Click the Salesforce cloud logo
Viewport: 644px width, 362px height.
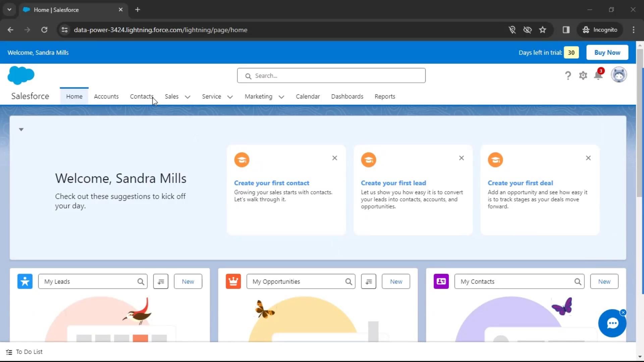[x=21, y=75]
